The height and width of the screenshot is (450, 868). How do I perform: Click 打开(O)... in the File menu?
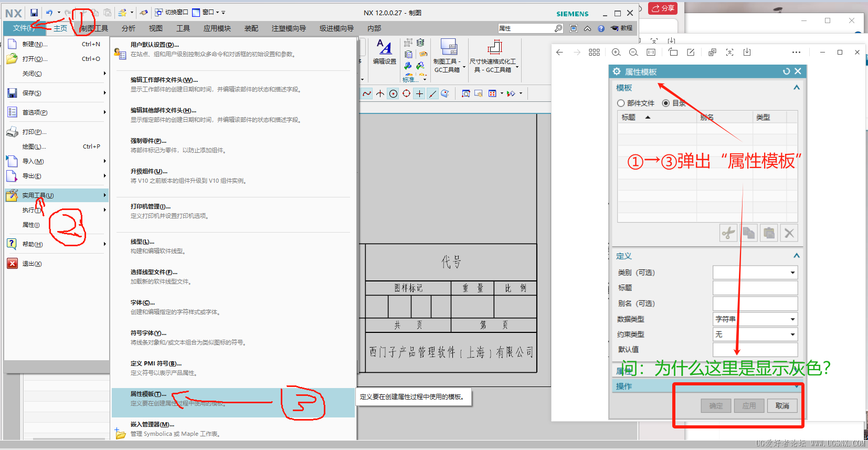[x=57, y=59]
